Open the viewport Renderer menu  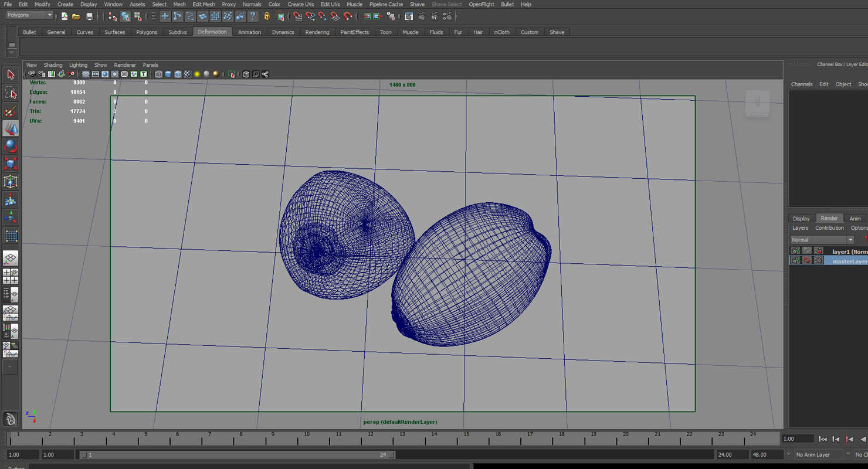click(x=125, y=65)
